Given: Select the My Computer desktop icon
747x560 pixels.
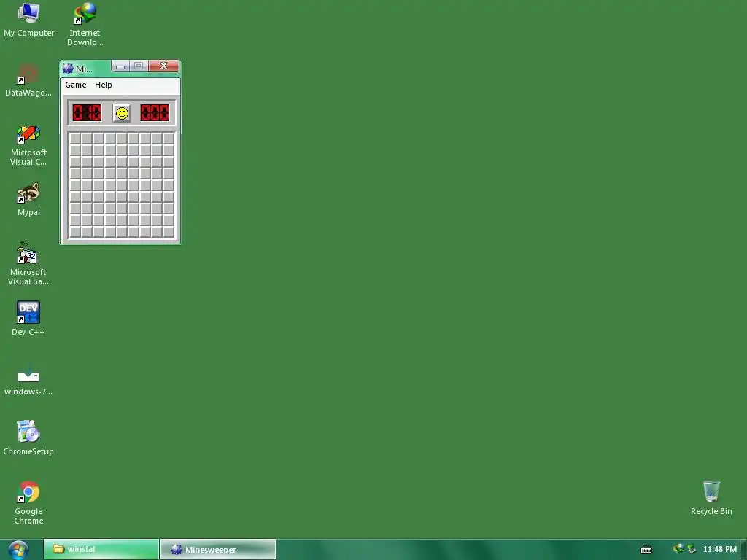Looking at the screenshot, I should click(28, 20).
